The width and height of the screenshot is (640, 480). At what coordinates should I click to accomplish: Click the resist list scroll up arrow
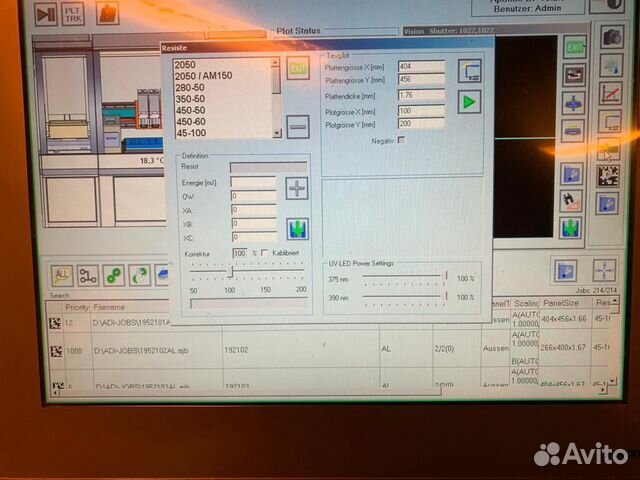(276, 62)
